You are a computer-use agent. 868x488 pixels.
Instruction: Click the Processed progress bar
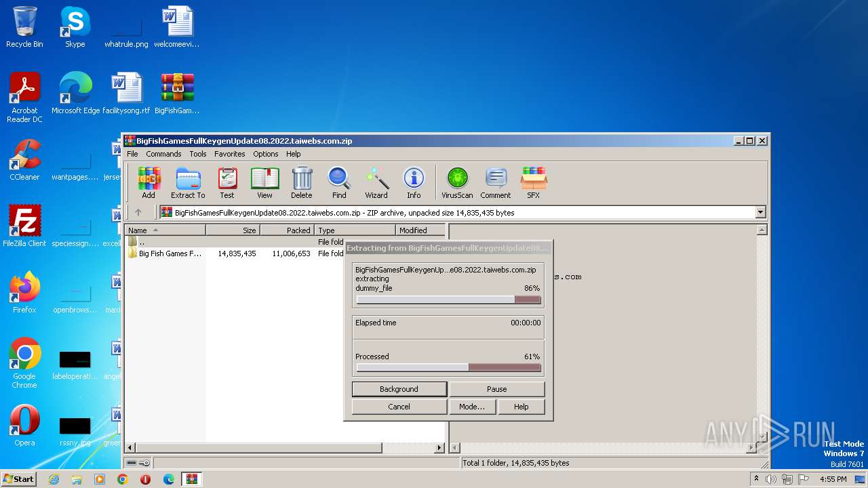click(448, 367)
